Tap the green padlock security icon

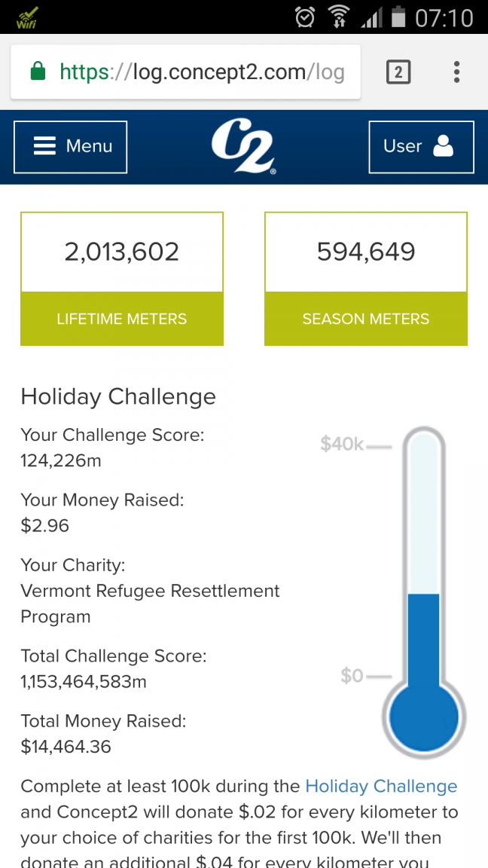pyautogui.click(x=38, y=72)
